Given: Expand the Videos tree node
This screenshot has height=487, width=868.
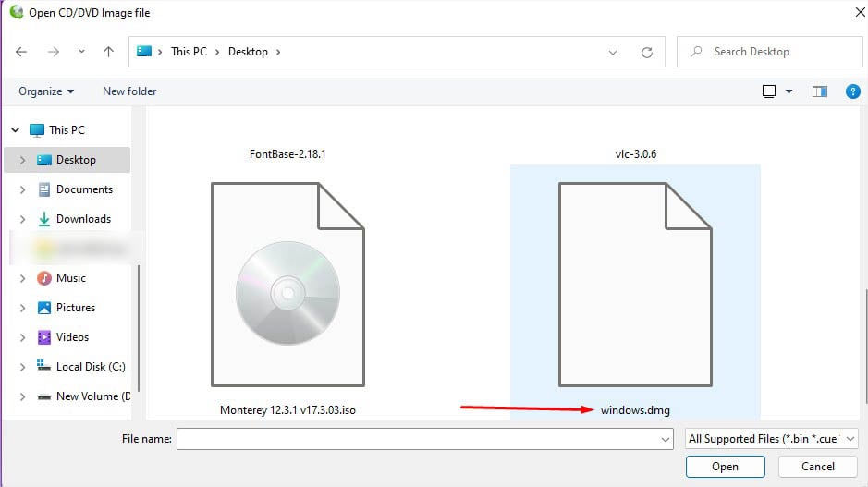Looking at the screenshot, I should coord(22,337).
